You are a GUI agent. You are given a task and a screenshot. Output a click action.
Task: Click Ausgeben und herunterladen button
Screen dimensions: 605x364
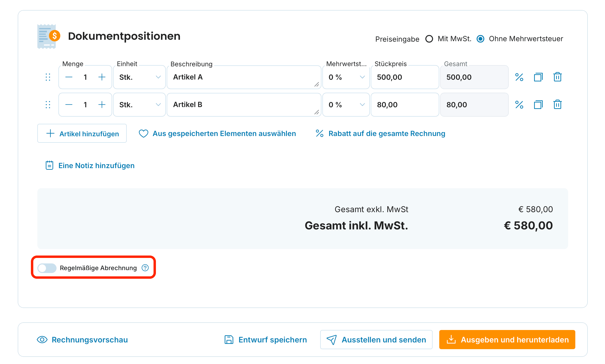coord(507,340)
